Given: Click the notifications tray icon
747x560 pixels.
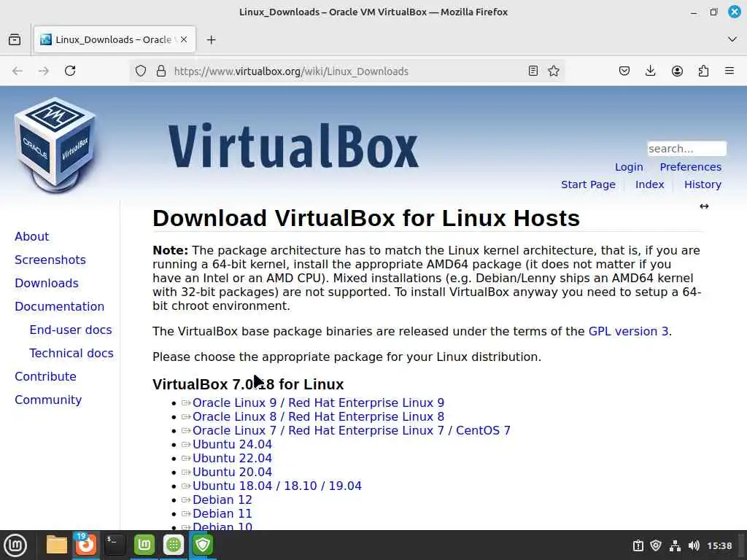Looking at the screenshot, I should (638, 545).
